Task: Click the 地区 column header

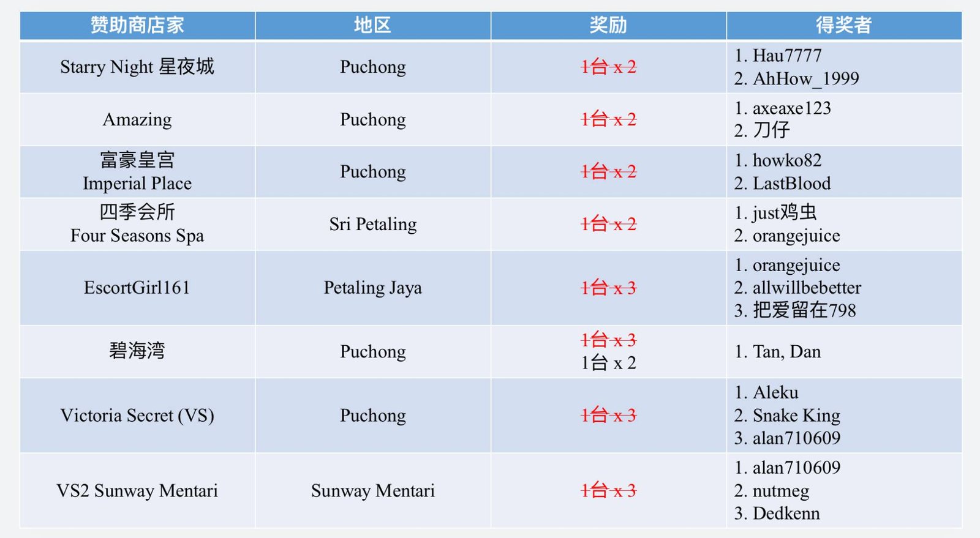Action: coord(372,25)
